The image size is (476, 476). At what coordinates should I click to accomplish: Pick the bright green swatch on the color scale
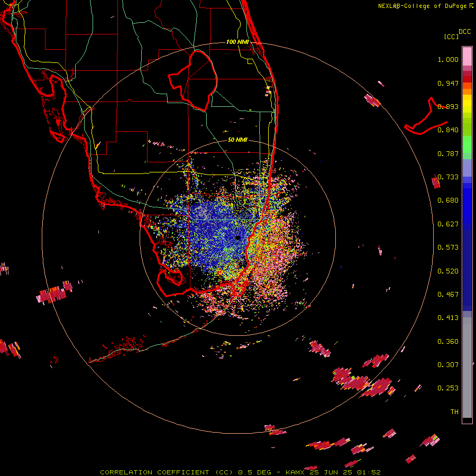coord(467,144)
